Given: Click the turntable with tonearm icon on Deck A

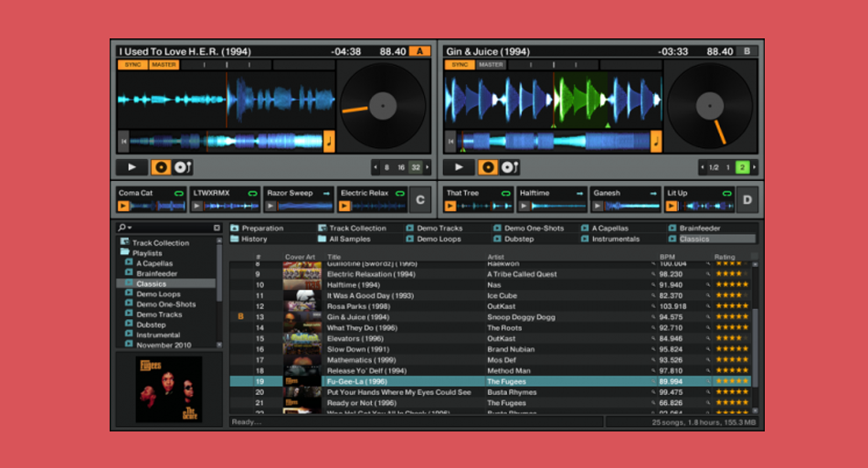Looking at the screenshot, I should 182,166.
